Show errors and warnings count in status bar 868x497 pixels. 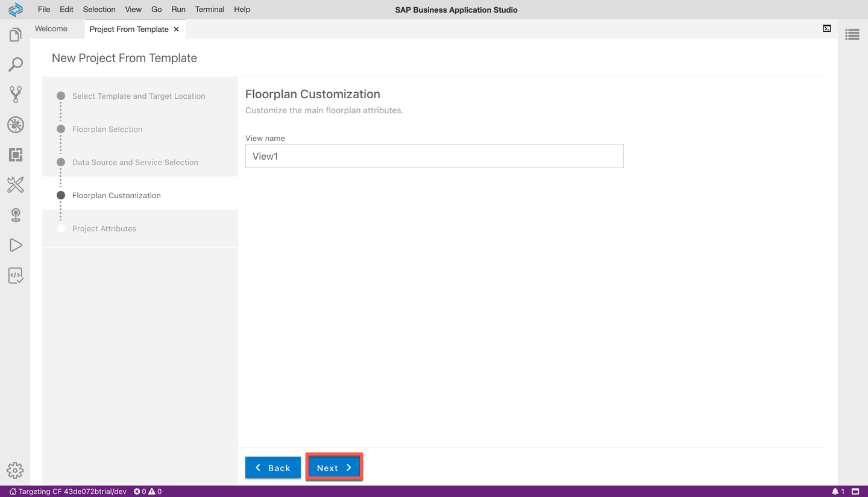coord(148,492)
